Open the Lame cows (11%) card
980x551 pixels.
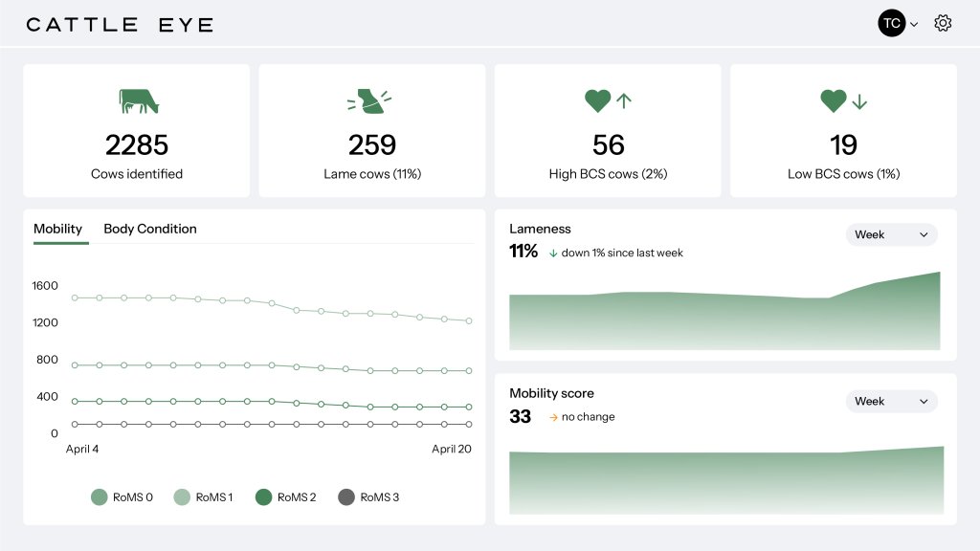[371, 131]
